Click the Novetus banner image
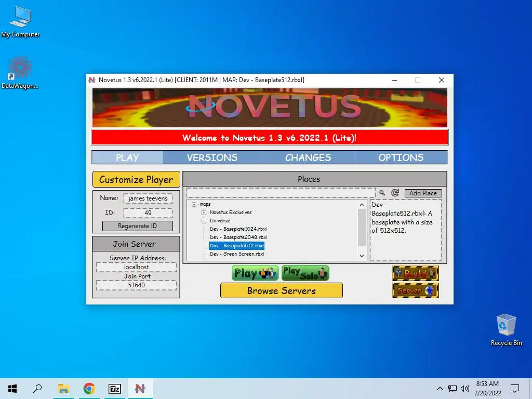The height and width of the screenshot is (399, 532). tap(270, 108)
